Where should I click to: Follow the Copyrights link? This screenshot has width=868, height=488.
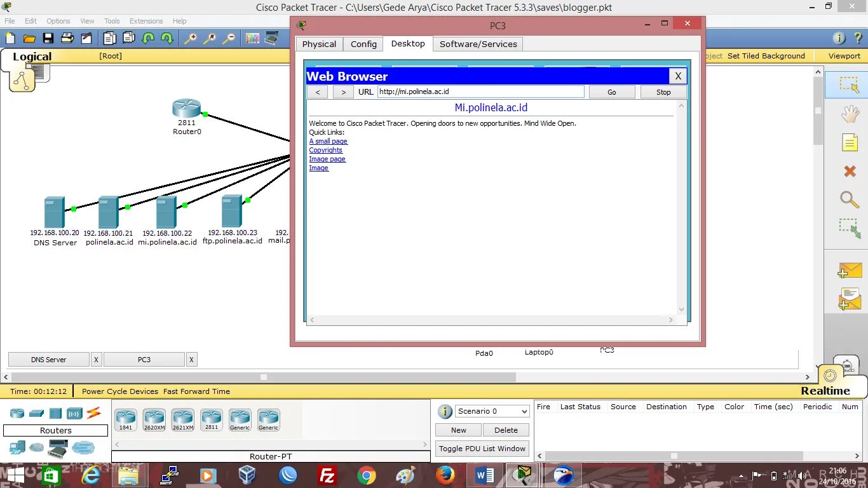coord(326,150)
